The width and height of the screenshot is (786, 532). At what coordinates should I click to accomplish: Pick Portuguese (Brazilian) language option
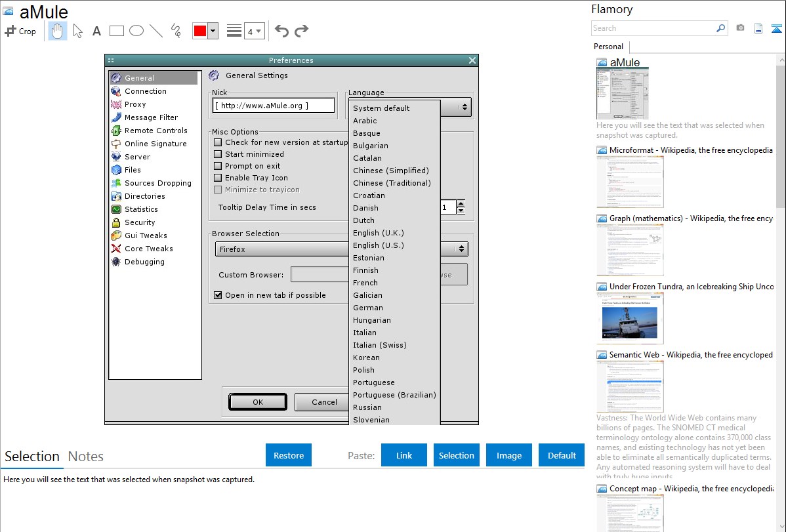tap(394, 395)
